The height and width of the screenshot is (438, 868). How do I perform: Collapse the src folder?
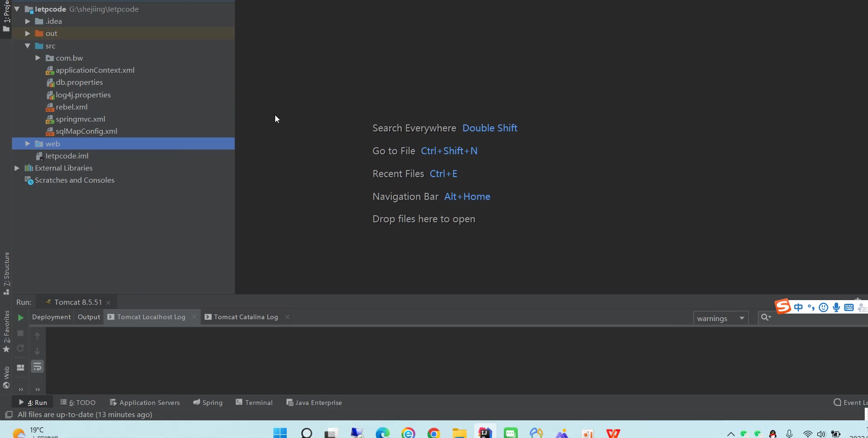click(x=27, y=46)
